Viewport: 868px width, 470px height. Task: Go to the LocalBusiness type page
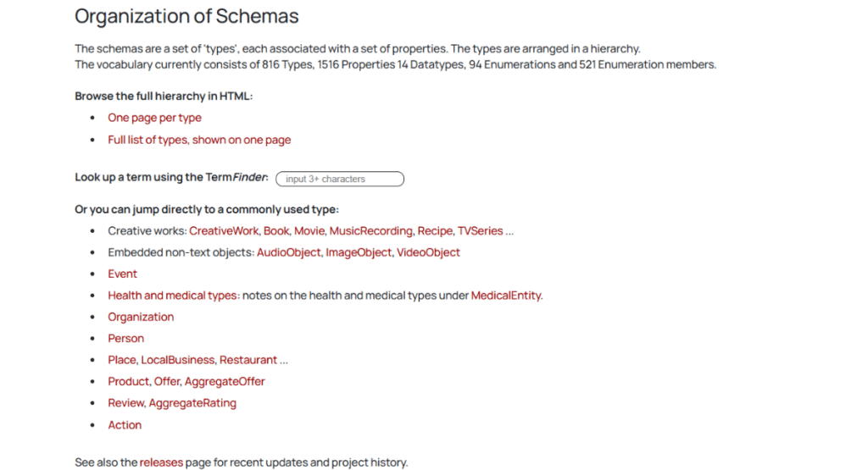pos(178,360)
